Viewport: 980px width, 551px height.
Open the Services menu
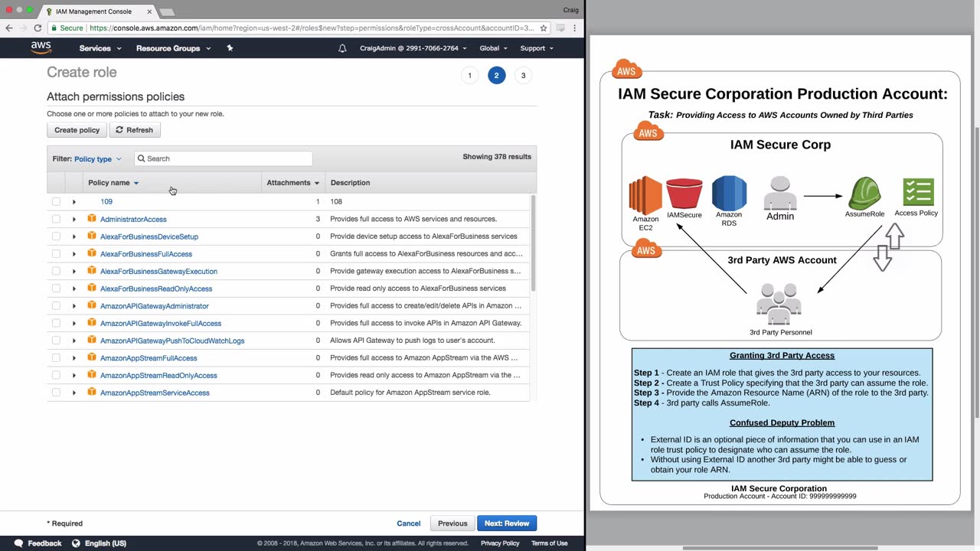(x=100, y=48)
